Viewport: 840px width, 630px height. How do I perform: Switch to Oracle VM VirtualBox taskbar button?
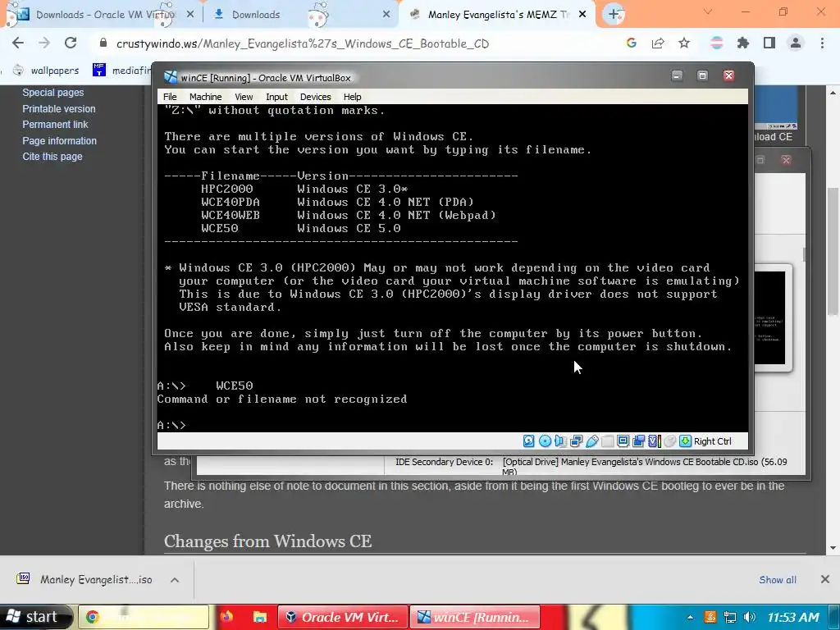(343, 617)
